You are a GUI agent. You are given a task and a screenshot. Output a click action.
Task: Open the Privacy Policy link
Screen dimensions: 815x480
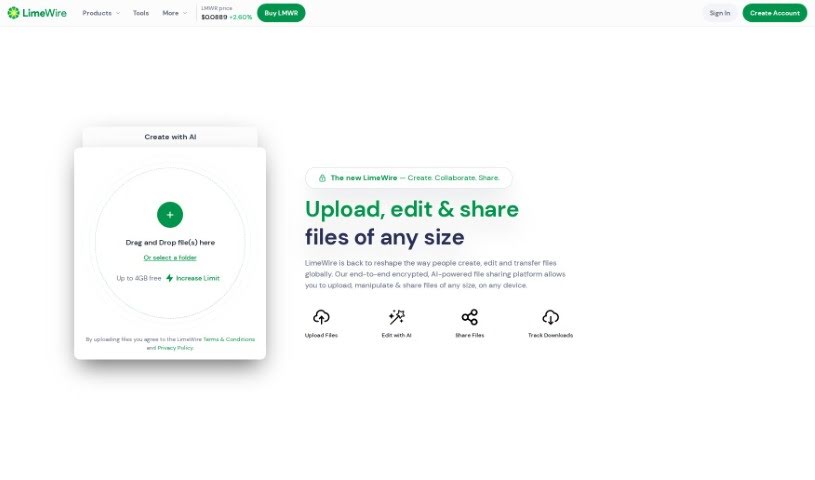pyautogui.click(x=175, y=348)
